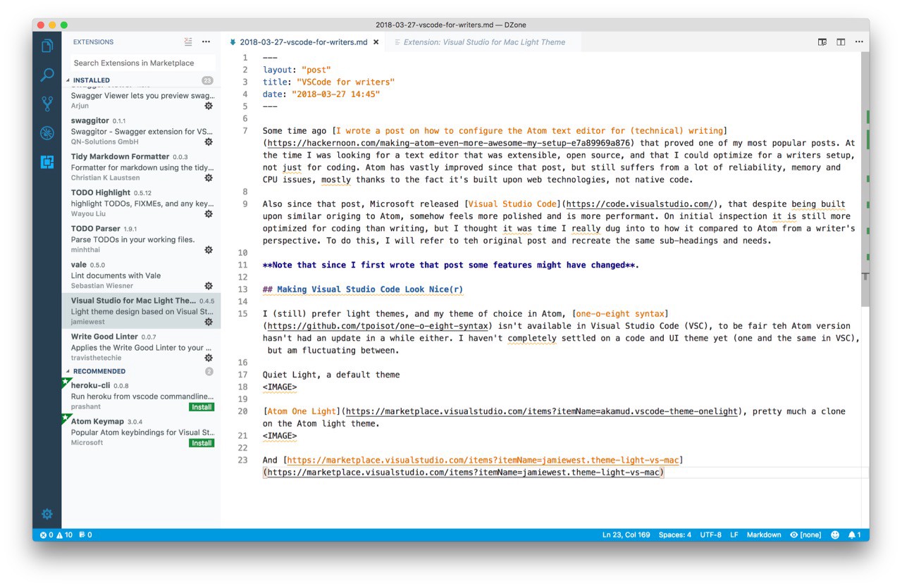Open the Explorer view in activity bar
Image resolution: width=902 pixels, height=588 pixels.
point(47,46)
